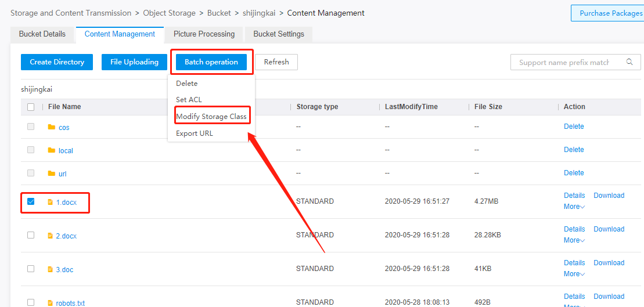The height and width of the screenshot is (307, 644).
Task: Expand the More menu for 1.docx
Action: (574, 207)
